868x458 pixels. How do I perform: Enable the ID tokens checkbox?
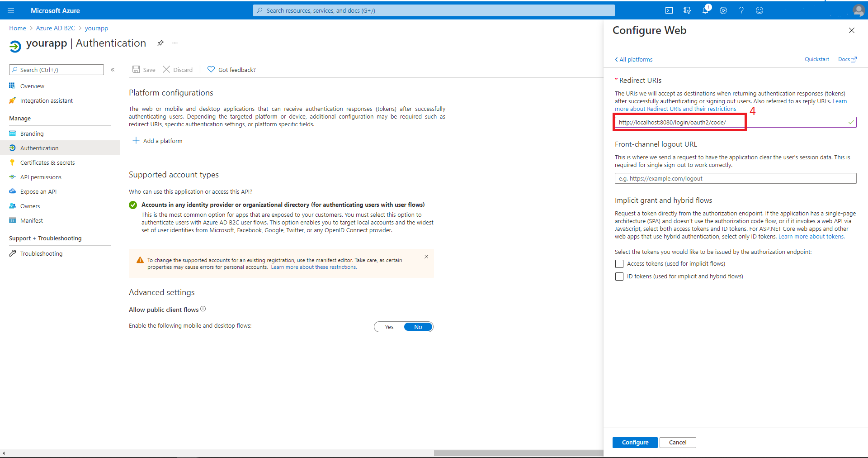(x=619, y=276)
